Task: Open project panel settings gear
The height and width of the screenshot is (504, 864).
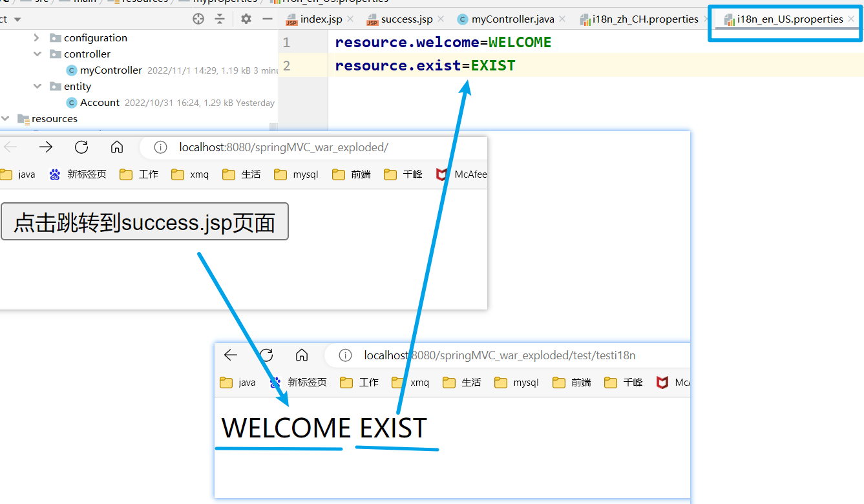Action: click(x=246, y=19)
